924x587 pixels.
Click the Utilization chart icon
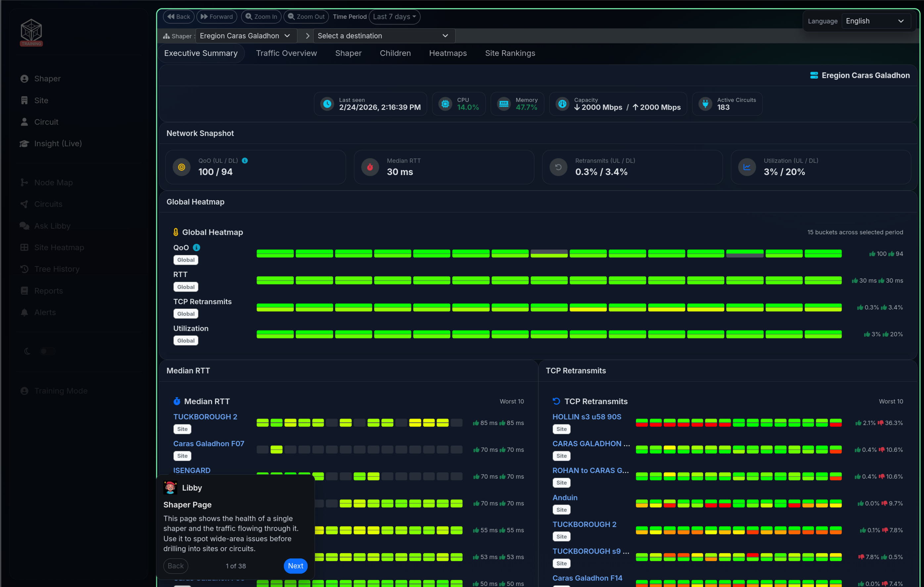coord(747,167)
